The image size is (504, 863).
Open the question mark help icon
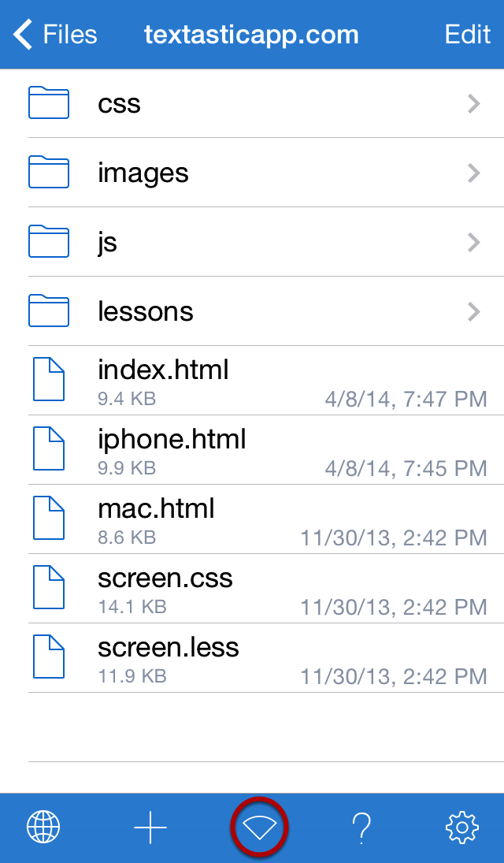click(361, 827)
